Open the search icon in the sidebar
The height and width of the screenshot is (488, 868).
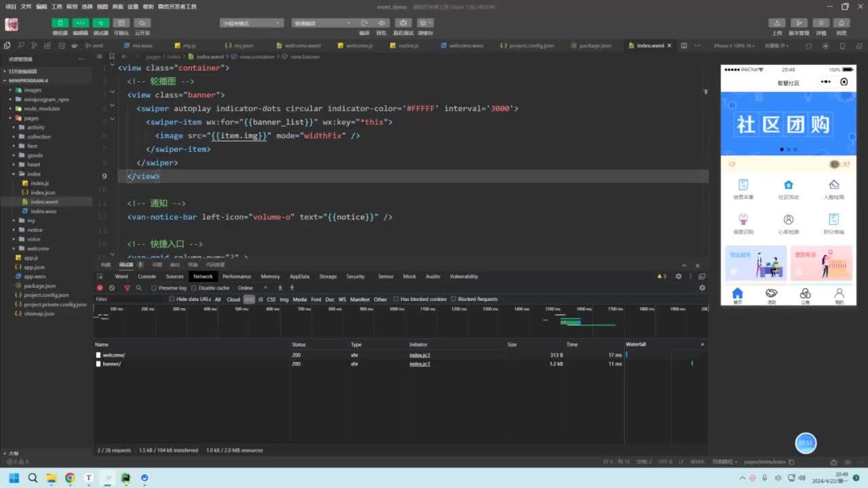click(21, 45)
